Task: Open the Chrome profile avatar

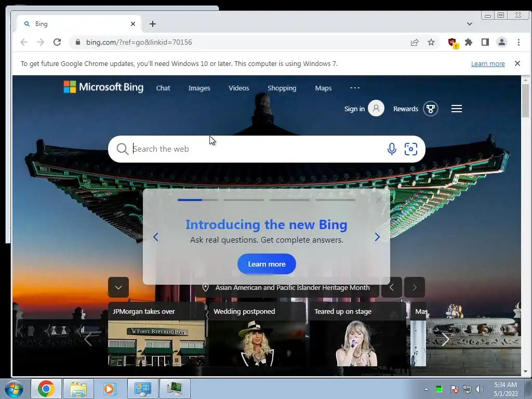Action: coord(501,42)
